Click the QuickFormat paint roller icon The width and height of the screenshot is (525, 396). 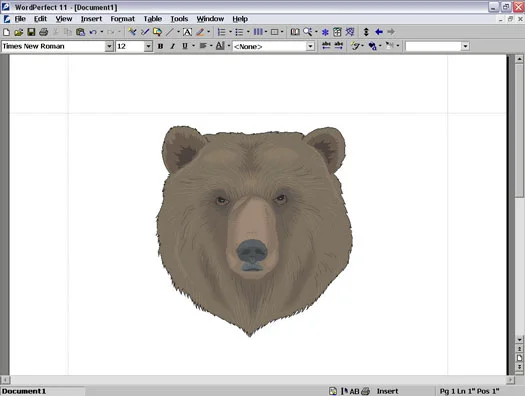(133, 32)
